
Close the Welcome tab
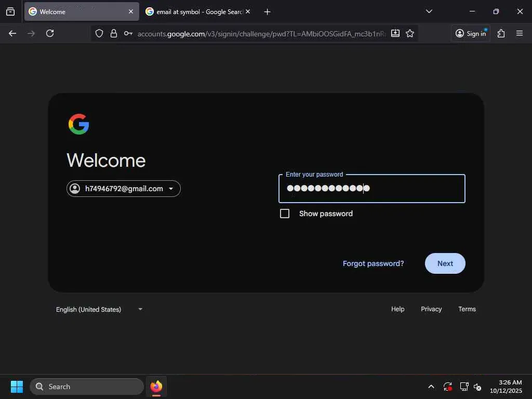point(131,11)
